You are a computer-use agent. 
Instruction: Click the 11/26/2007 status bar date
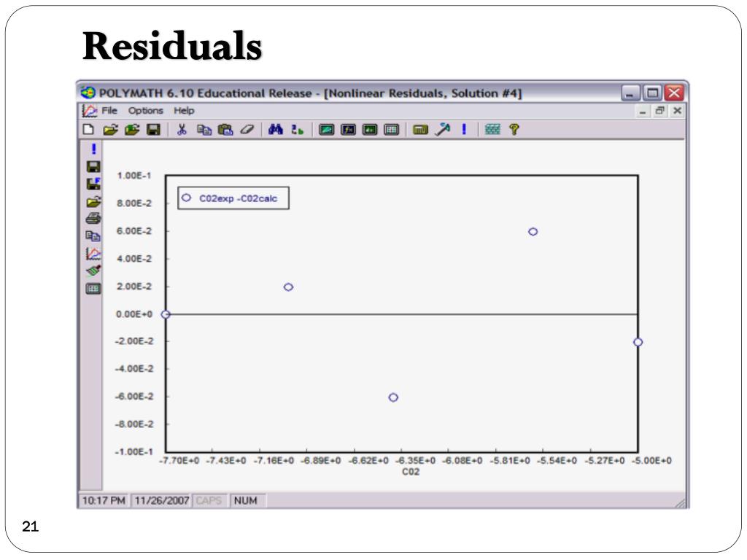point(162,500)
